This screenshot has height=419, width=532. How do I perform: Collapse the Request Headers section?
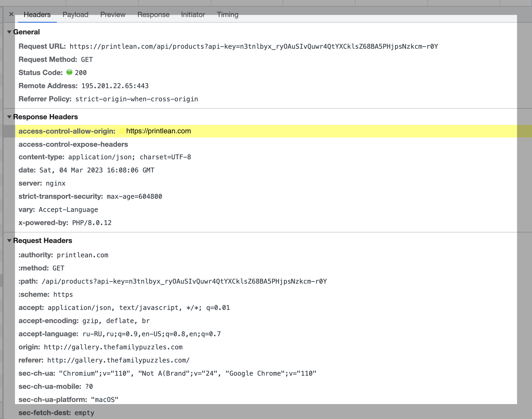point(9,241)
